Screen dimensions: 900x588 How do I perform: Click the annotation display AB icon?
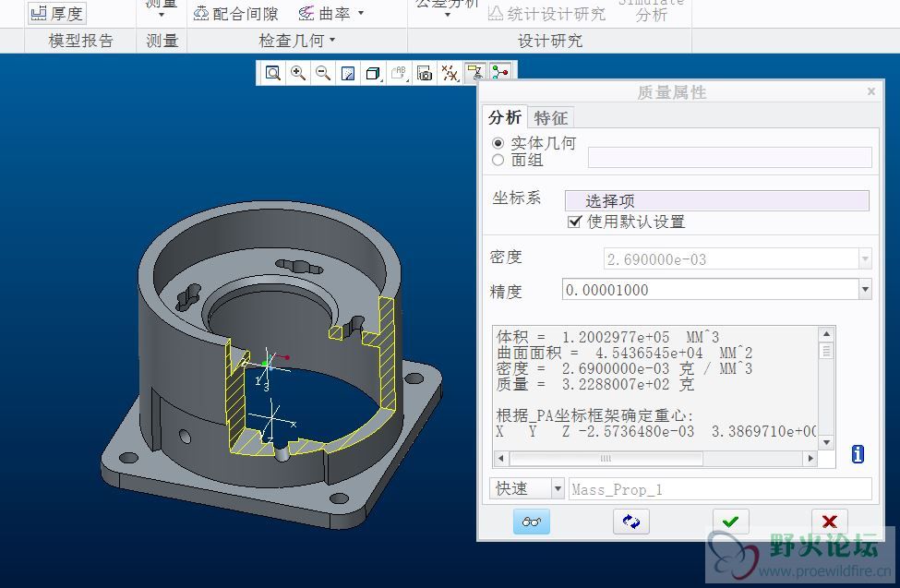399,73
